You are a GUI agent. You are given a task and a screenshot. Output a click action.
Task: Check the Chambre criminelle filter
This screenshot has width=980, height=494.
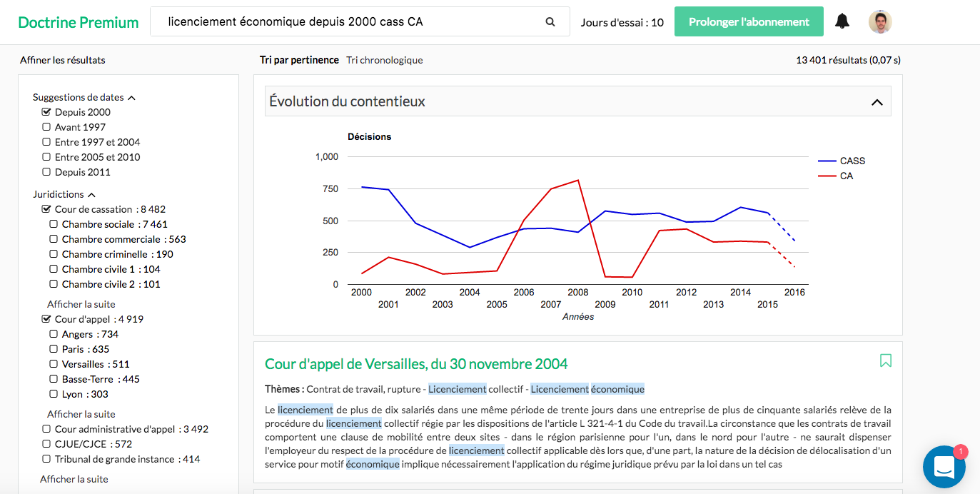tap(54, 254)
